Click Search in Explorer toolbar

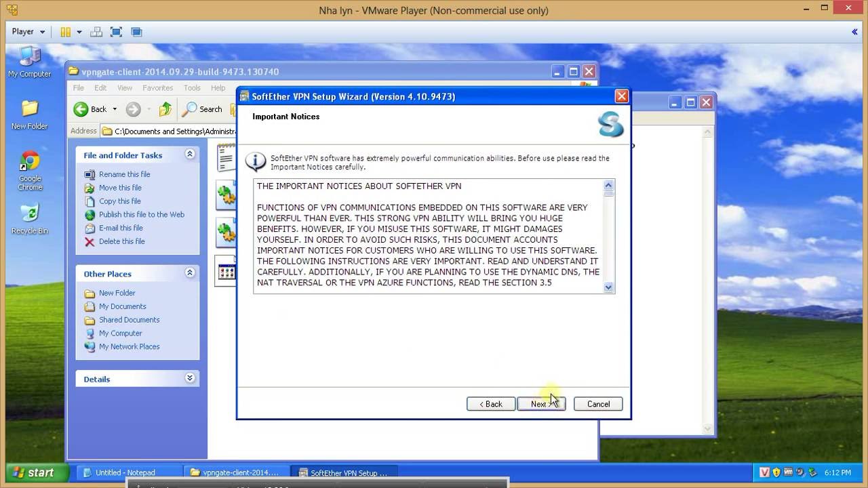[202, 109]
